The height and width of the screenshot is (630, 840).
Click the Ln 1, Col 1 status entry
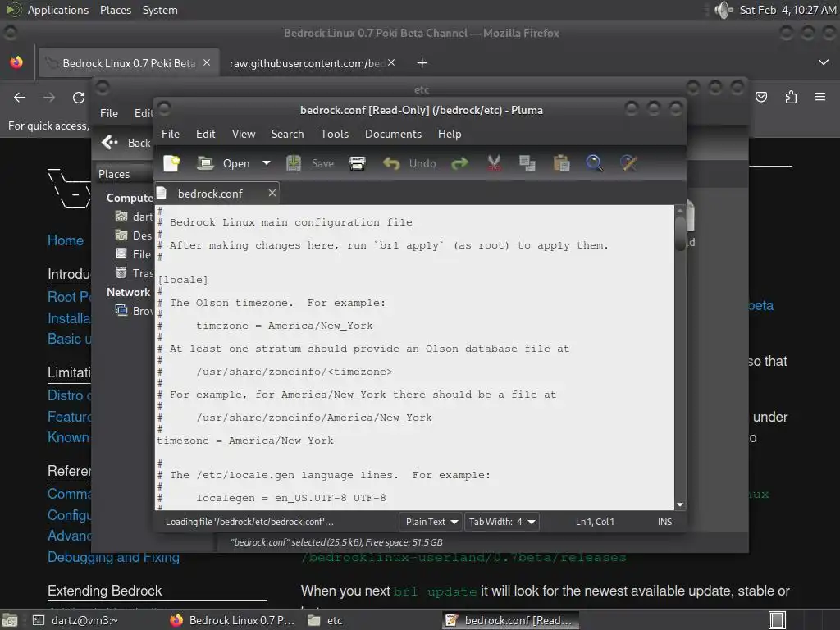point(595,521)
